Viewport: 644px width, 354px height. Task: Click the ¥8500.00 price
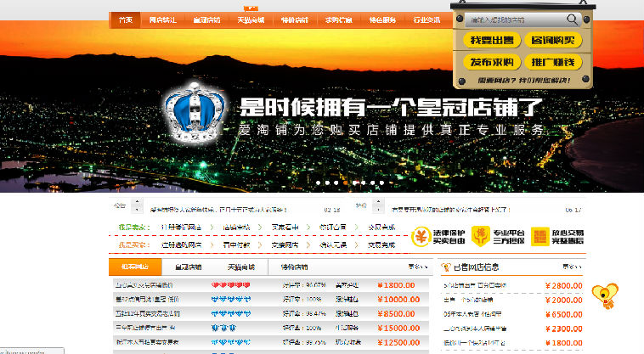(396, 314)
